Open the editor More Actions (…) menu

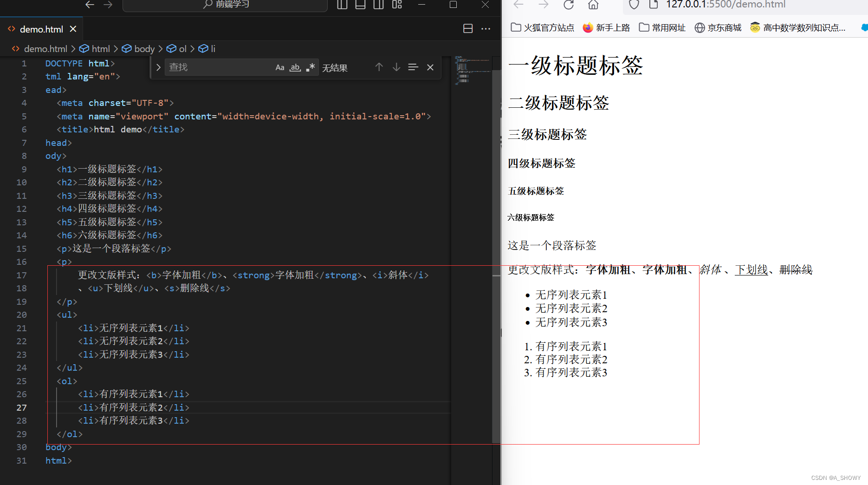[486, 29]
